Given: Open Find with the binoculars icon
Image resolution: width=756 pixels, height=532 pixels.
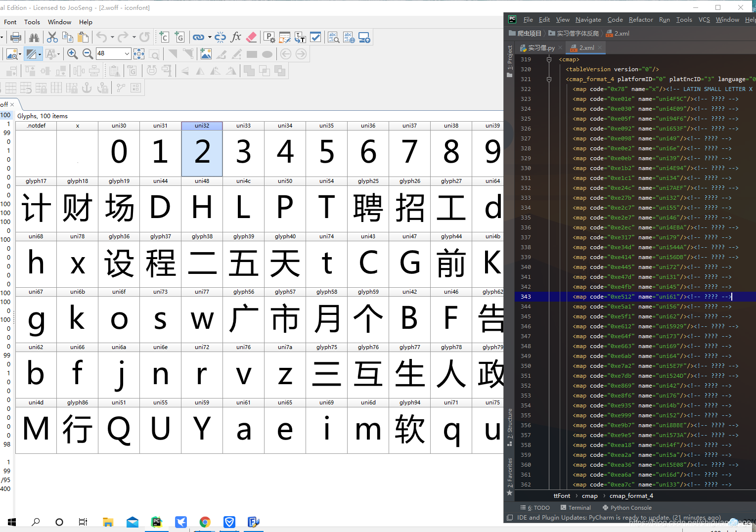Looking at the screenshot, I should pyautogui.click(x=34, y=38).
